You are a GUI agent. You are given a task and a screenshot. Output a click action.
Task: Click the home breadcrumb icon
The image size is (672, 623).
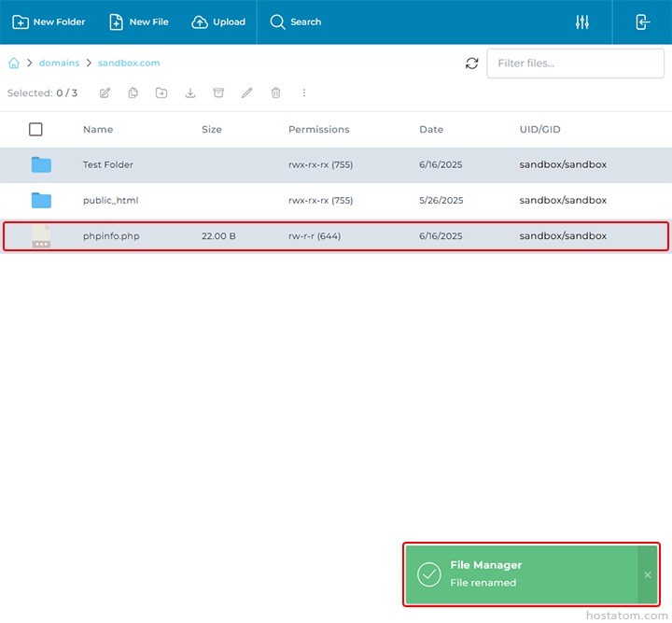[x=14, y=64]
